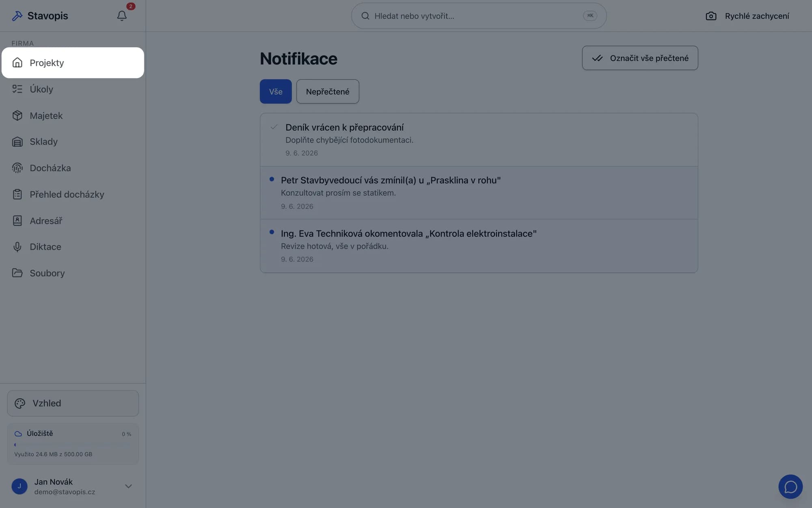Viewport: 812px width, 508px height.
Task: Click the search magnifier icon
Action: [365, 16]
